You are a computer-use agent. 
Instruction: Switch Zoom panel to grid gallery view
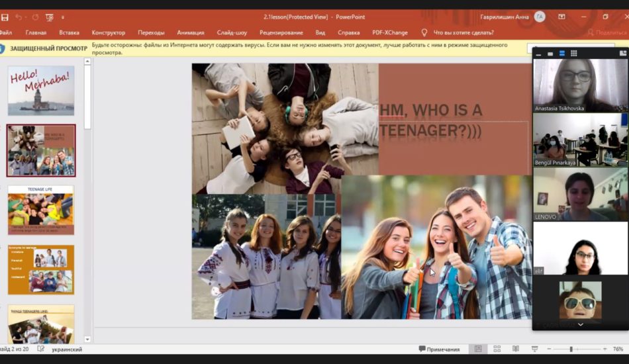pyautogui.click(x=573, y=54)
